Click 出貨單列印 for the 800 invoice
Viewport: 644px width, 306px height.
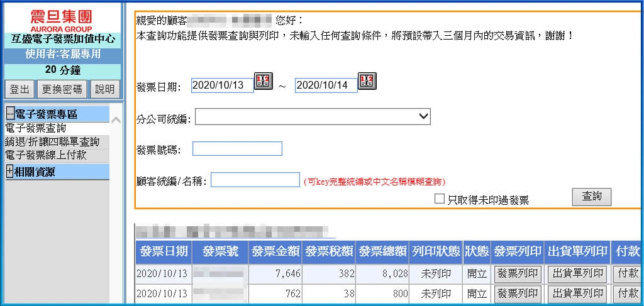[577, 293]
